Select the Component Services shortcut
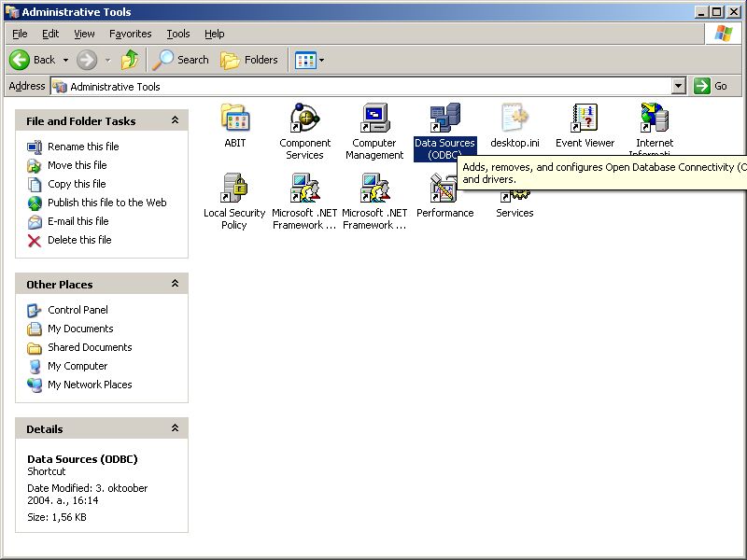The height and width of the screenshot is (560, 747). pyautogui.click(x=305, y=118)
